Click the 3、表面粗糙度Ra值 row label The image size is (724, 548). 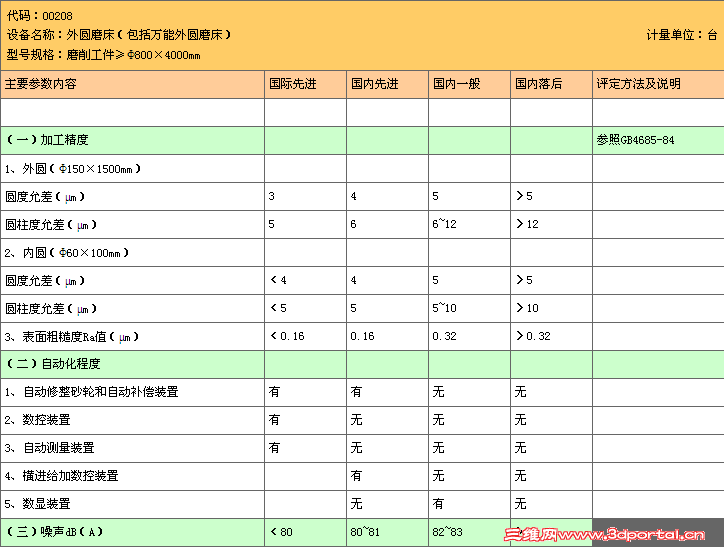tap(72, 337)
